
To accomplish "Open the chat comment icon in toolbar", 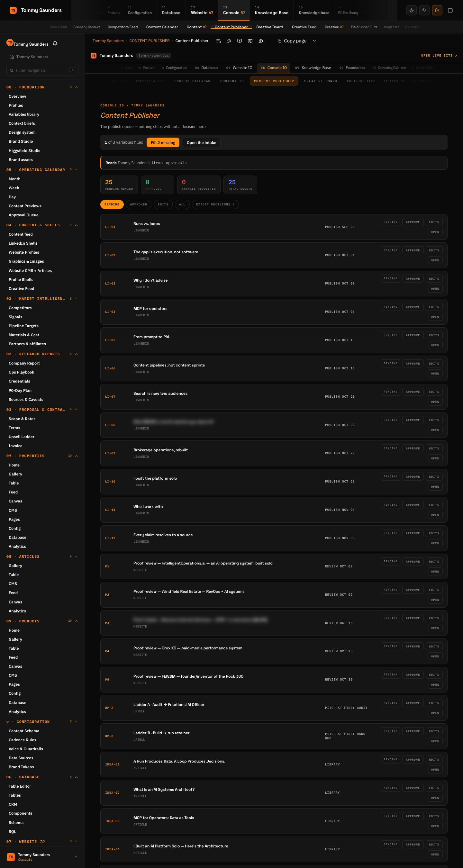I will click(x=260, y=41).
